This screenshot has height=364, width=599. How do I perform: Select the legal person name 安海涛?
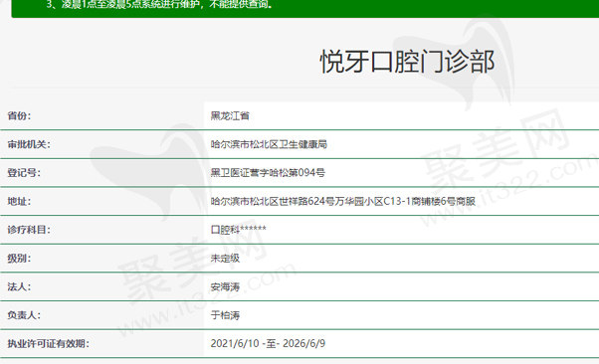225,286
